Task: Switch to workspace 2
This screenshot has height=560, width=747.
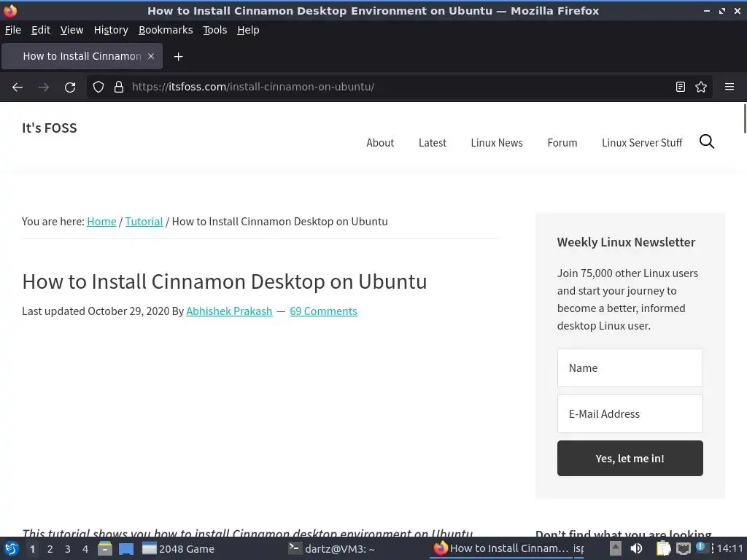Action: (x=50, y=549)
